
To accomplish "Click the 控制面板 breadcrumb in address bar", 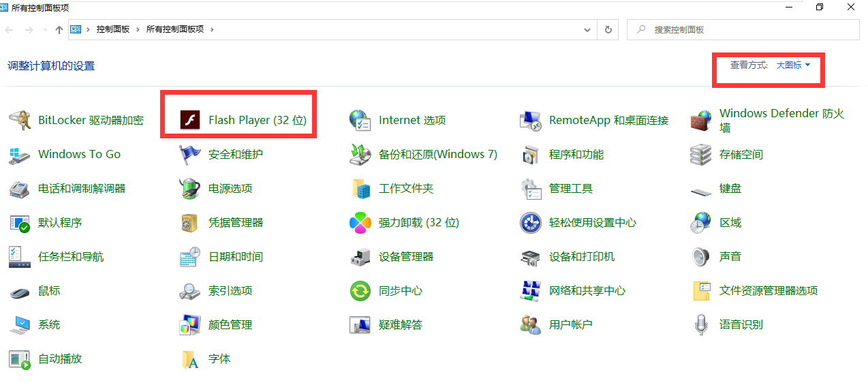I will pyautogui.click(x=113, y=30).
